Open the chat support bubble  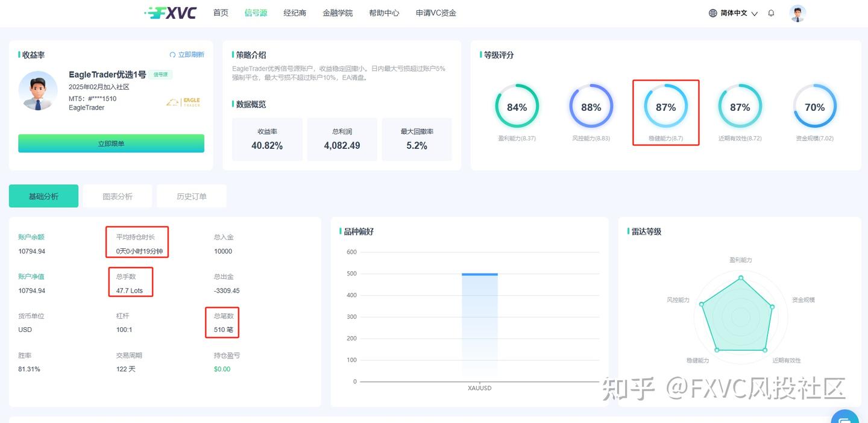point(845,417)
